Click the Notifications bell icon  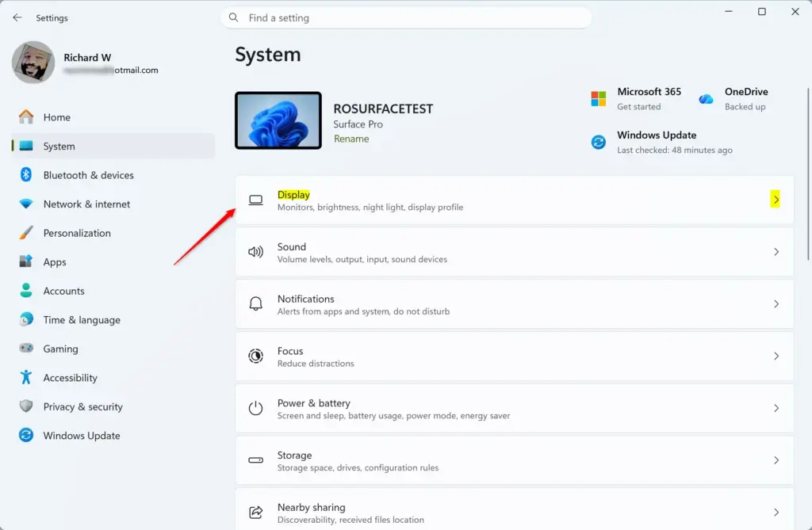[x=256, y=303]
